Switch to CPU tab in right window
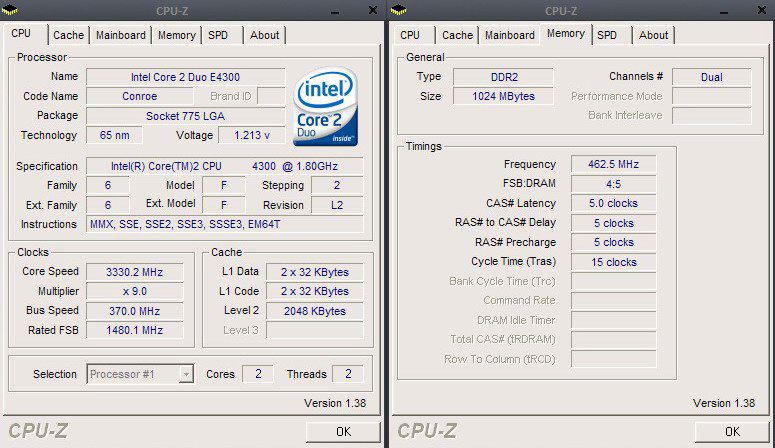This screenshot has height=448, width=775. coord(410,35)
